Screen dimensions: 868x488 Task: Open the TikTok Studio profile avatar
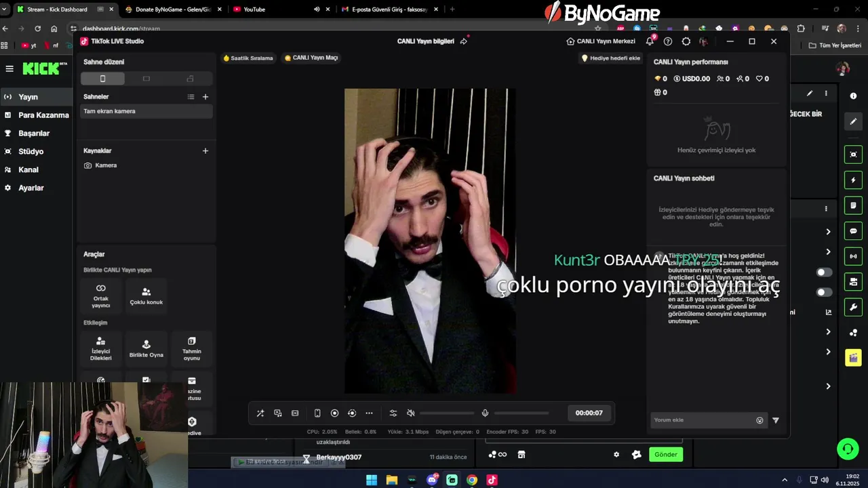(x=704, y=41)
